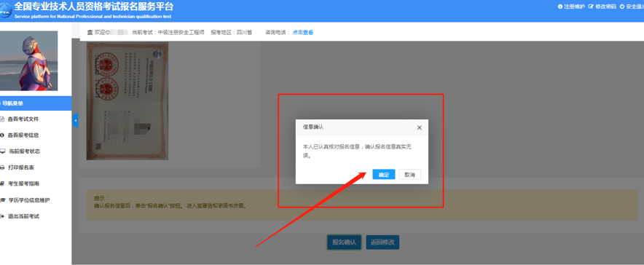Click the 返回修改 button
This screenshot has height=265, width=644.
pos(382,242)
